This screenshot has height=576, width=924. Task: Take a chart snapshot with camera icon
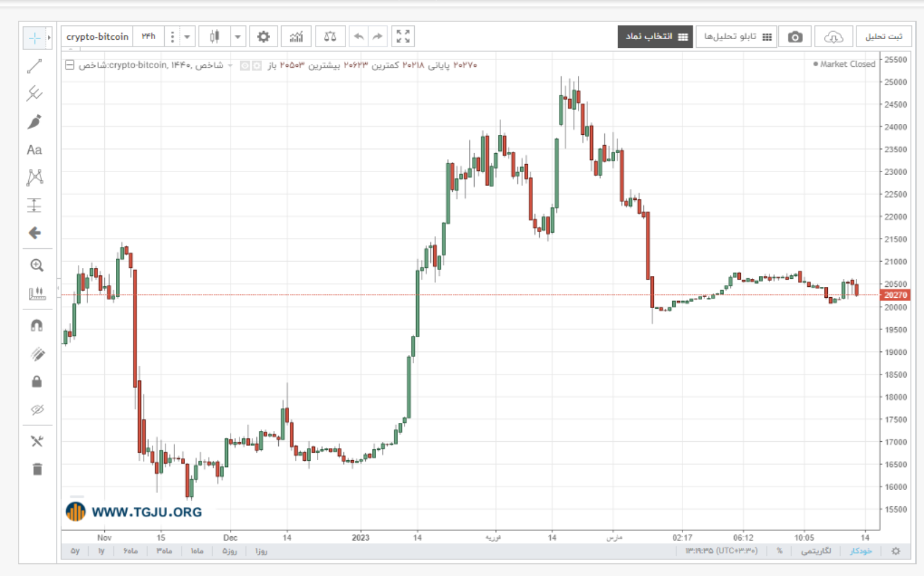pos(795,37)
